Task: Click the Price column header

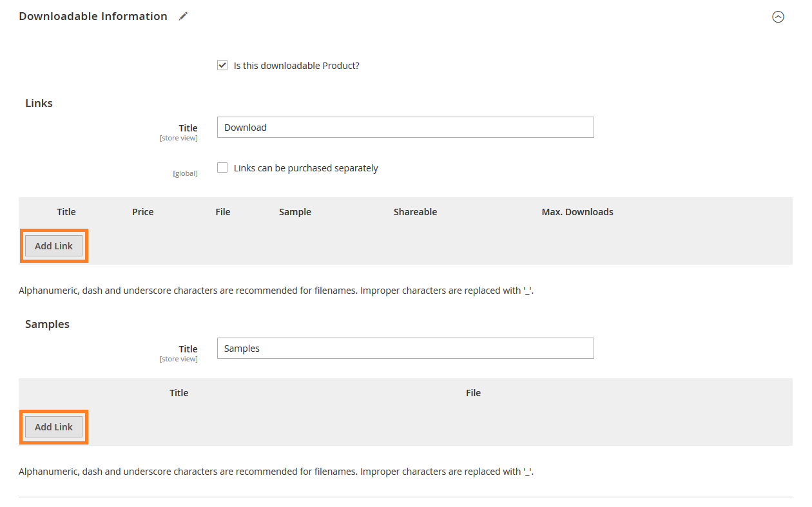Action: click(x=143, y=211)
